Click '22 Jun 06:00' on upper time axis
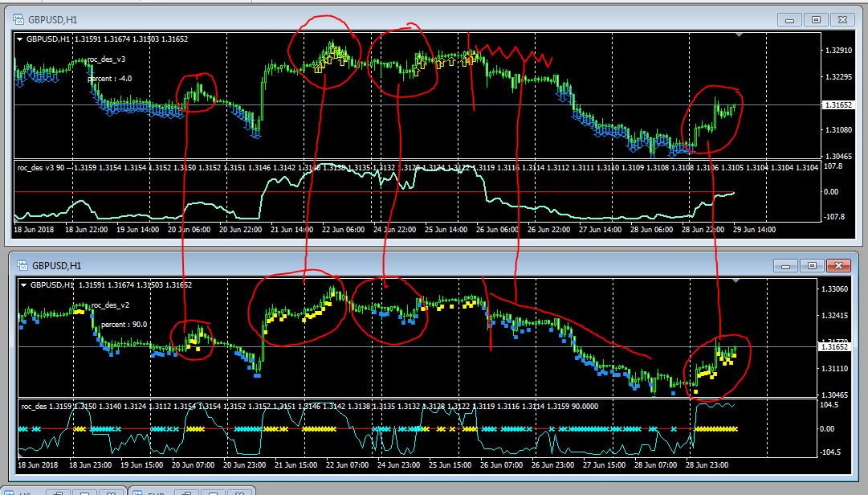 click(343, 229)
